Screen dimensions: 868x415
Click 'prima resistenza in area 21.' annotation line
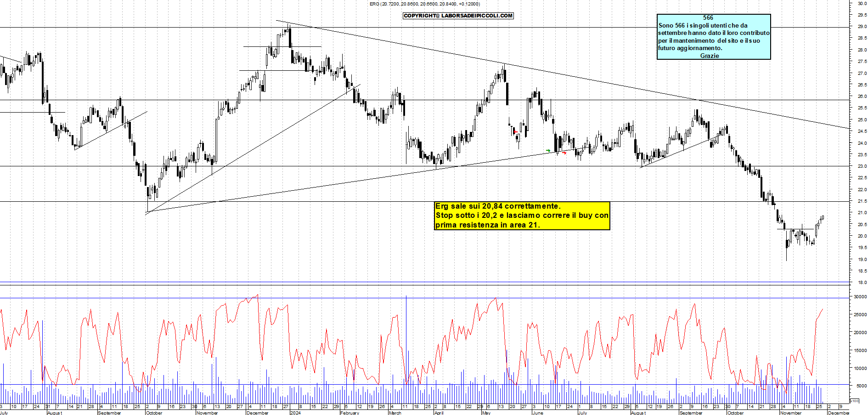click(x=488, y=225)
